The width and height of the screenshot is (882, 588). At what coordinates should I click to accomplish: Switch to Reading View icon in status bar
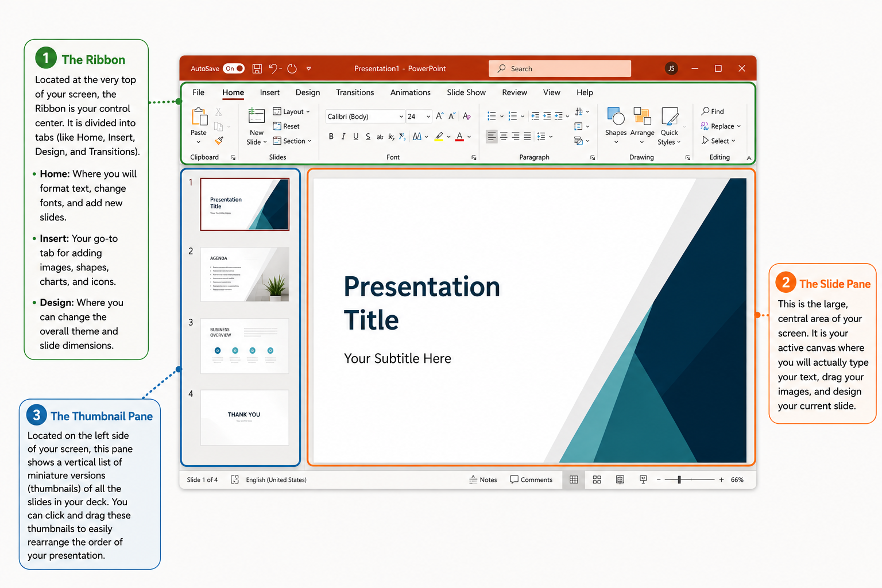(x=620, y=479)
